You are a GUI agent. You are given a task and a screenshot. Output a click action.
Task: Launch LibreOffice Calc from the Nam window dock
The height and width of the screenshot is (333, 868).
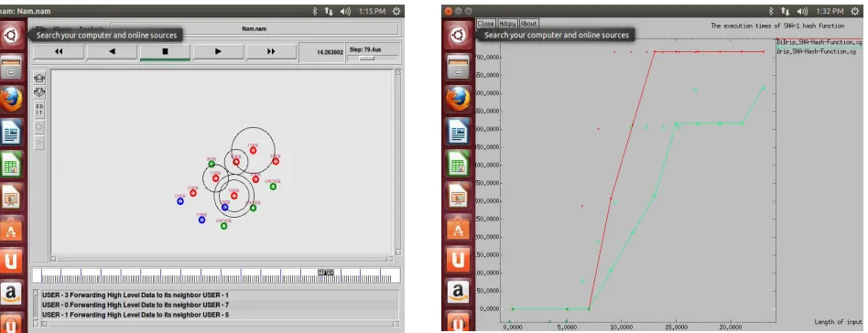pyautogui.click(x=11, y=165)
